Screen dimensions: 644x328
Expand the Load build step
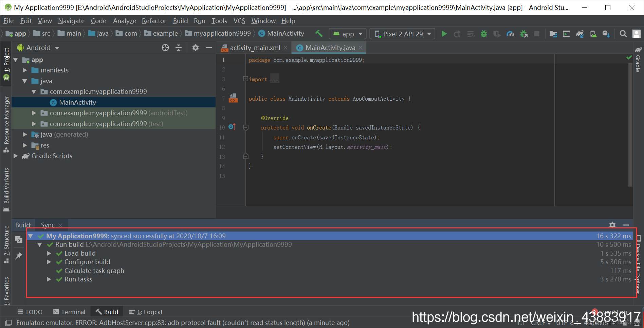(x=49, y=253)
